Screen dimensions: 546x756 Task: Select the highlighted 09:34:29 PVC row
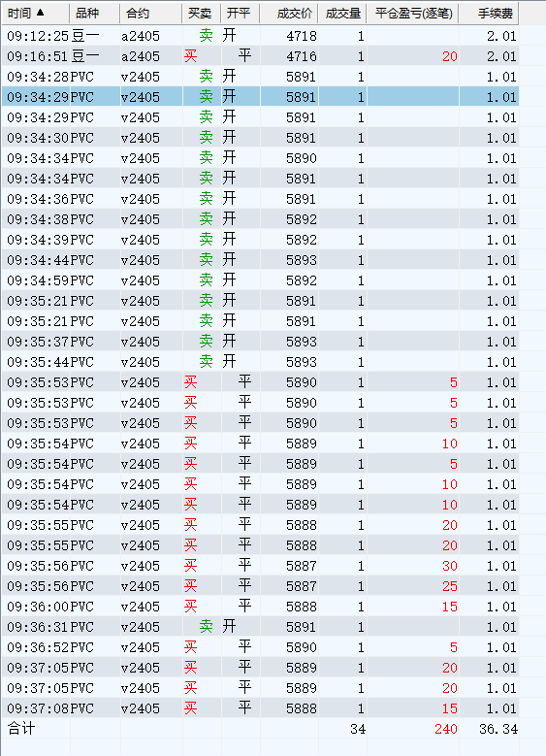pos(260,97)
